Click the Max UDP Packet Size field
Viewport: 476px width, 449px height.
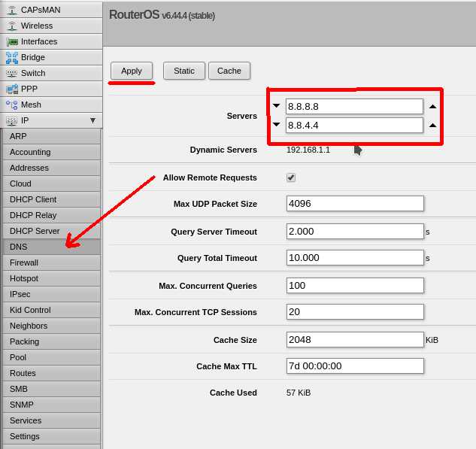(x=355, y=203)
